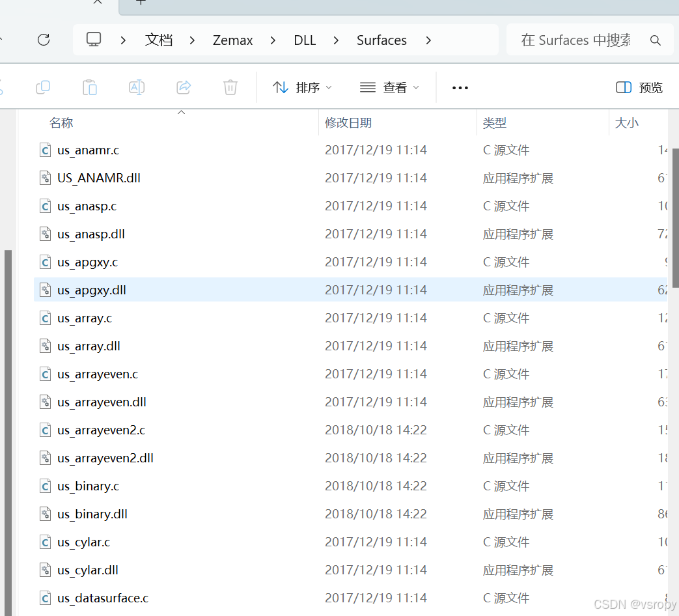Click the 名称 column sort arrow
679x616 pixels.
181,112
